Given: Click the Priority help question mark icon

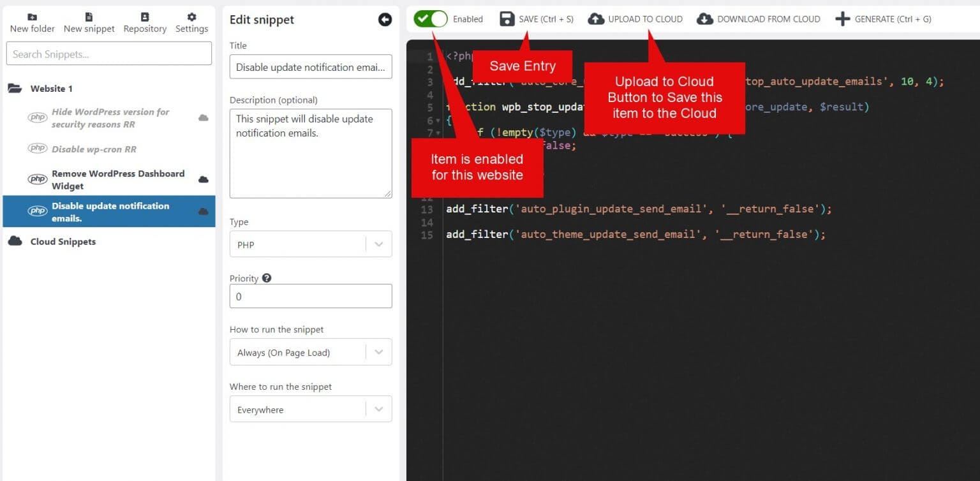Looking at the screenshot, I should point(267,278).
